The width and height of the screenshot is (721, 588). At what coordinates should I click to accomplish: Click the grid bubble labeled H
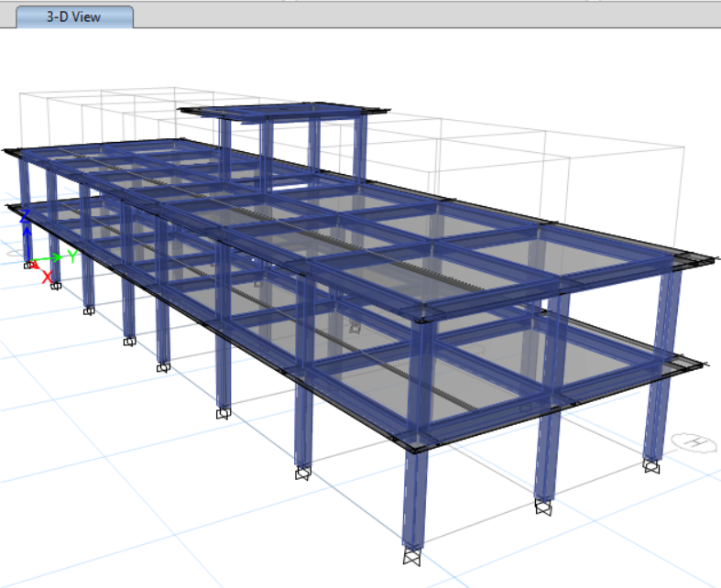(694, 442)
